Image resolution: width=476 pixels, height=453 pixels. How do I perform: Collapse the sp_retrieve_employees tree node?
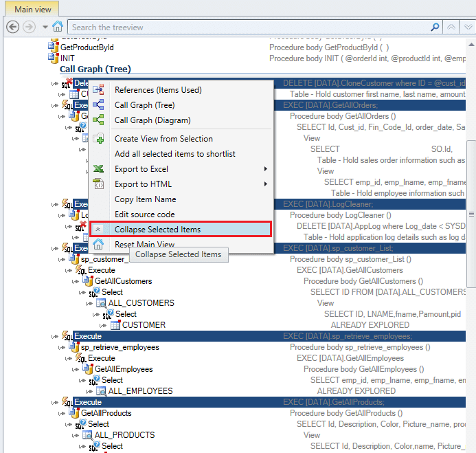(x=61, y=348)
